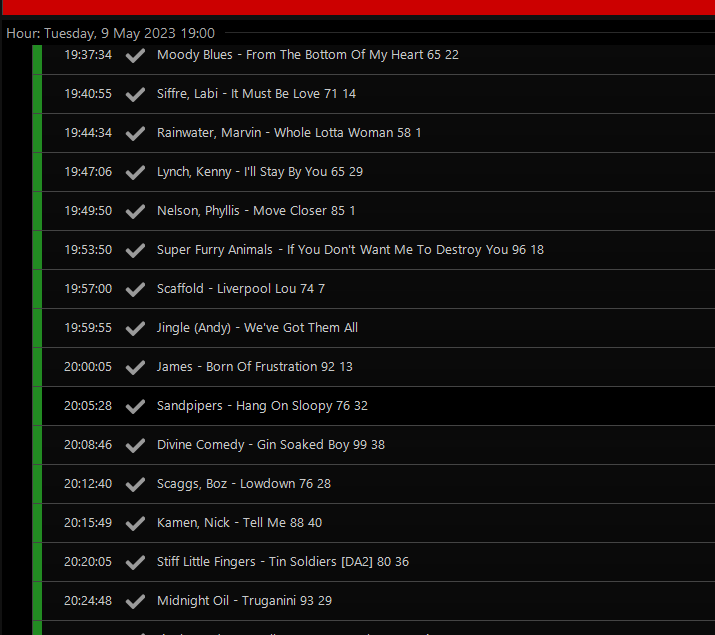Click the 20:20:05 start time
Viewport: 715px width, 635px height.
(88, 561)
